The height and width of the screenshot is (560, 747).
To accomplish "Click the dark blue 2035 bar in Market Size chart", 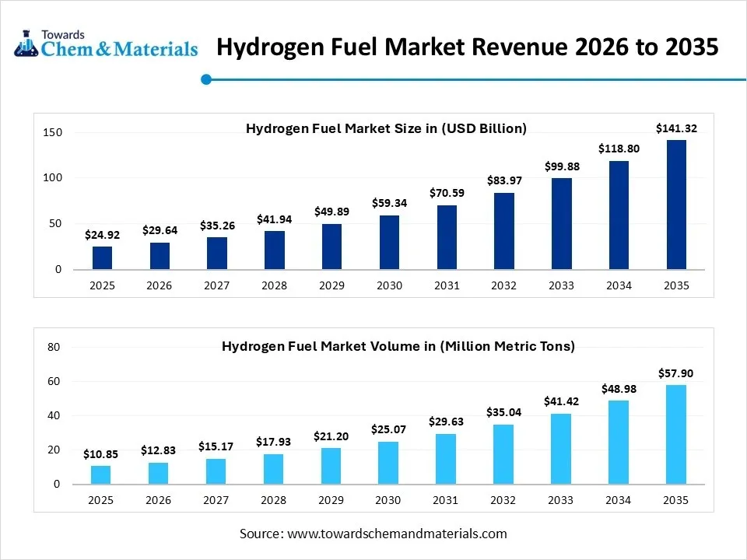I will [x=676, y=205].
